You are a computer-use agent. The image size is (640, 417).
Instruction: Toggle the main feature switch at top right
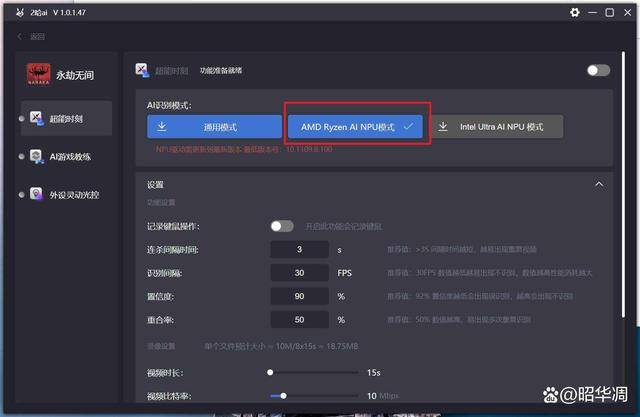598,70
